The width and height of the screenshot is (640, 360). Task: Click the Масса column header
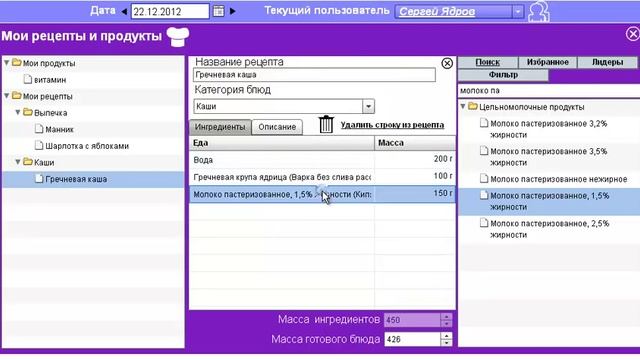coord(415,143)
